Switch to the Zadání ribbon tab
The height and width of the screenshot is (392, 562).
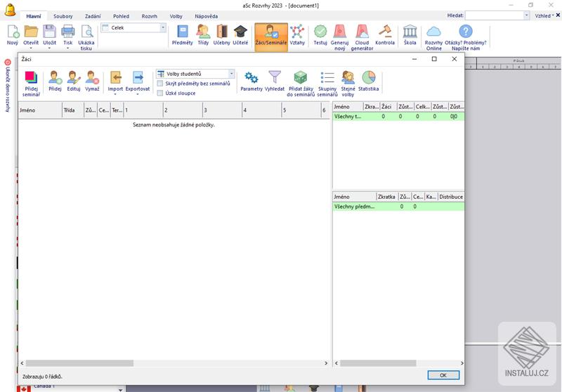[x=93, y=16]
